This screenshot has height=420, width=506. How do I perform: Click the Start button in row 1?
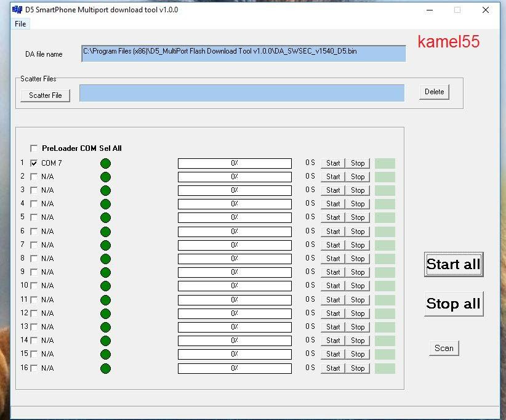(333, 163)
